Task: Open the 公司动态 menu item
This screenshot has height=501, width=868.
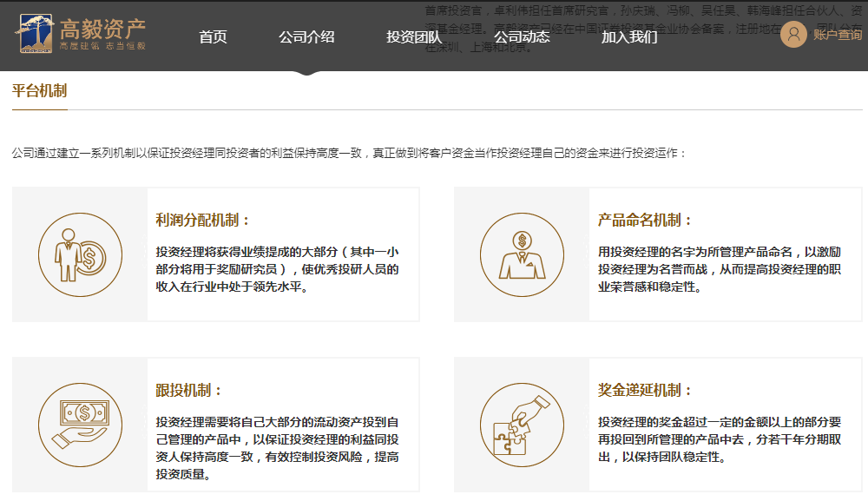Action: (x=522, y=37)
